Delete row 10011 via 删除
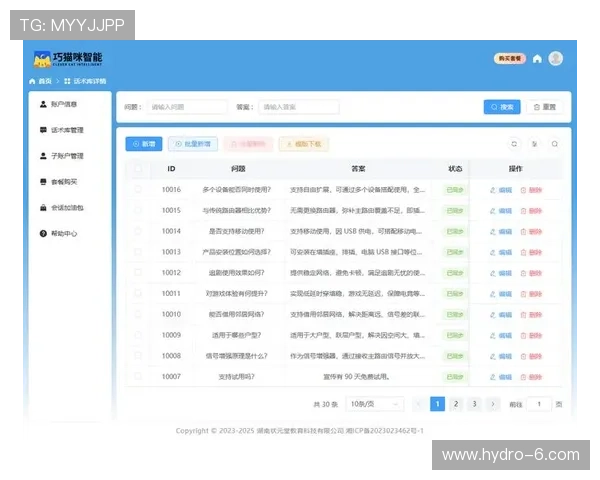 (531, 294)
